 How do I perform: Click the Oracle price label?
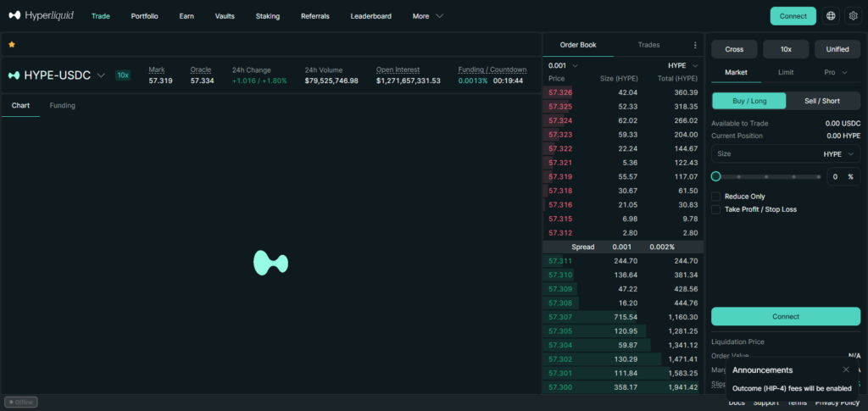[200, 69]
